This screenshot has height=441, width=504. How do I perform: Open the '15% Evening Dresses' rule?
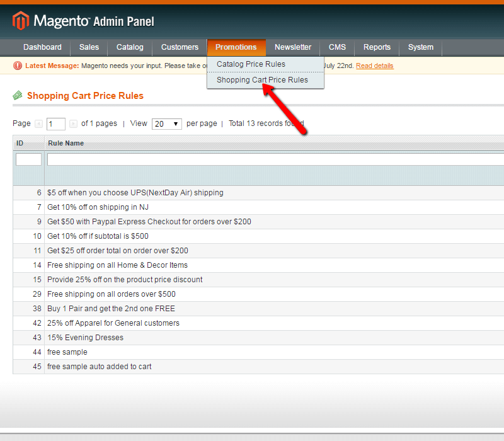[x=85, y=338]
